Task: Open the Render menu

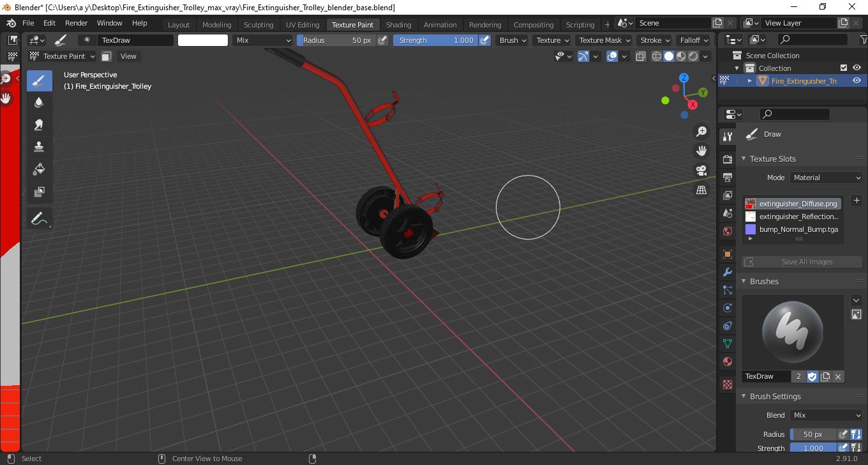Action: click(76, 23)
